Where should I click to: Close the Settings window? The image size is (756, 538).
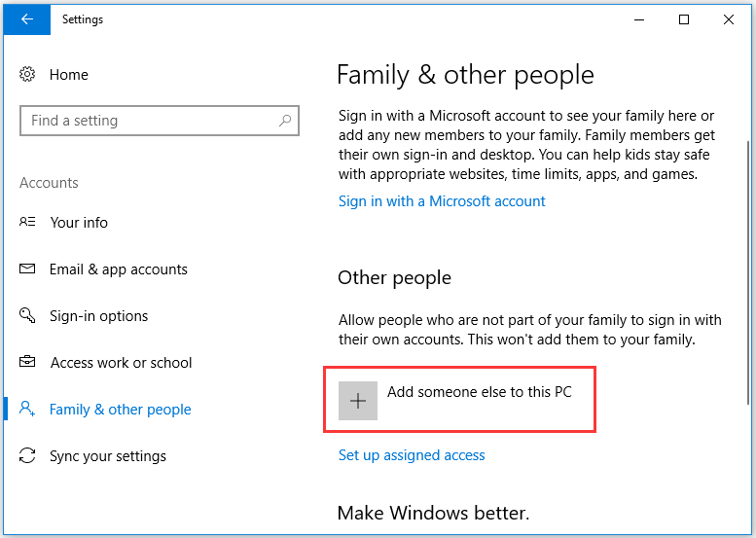click(x=729, y=19)
